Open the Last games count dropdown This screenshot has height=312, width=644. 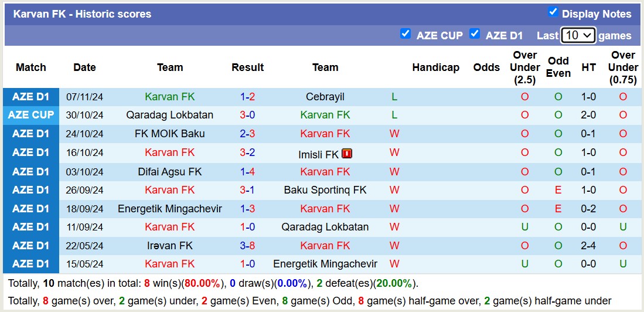click(x=578, y=35)
